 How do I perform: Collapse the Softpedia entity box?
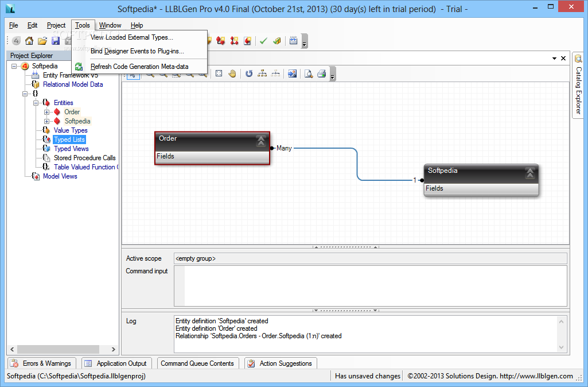pos(530,173)
